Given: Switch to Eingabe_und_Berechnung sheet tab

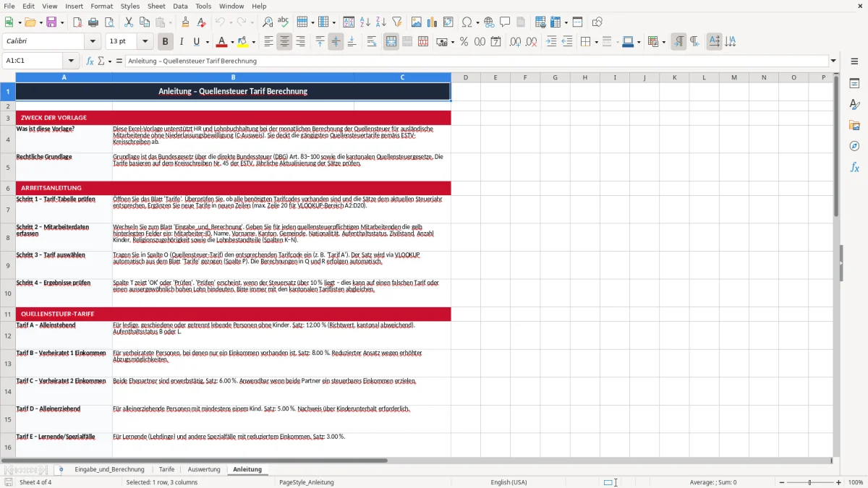Looking at the screenshot, I should (109, 469).
